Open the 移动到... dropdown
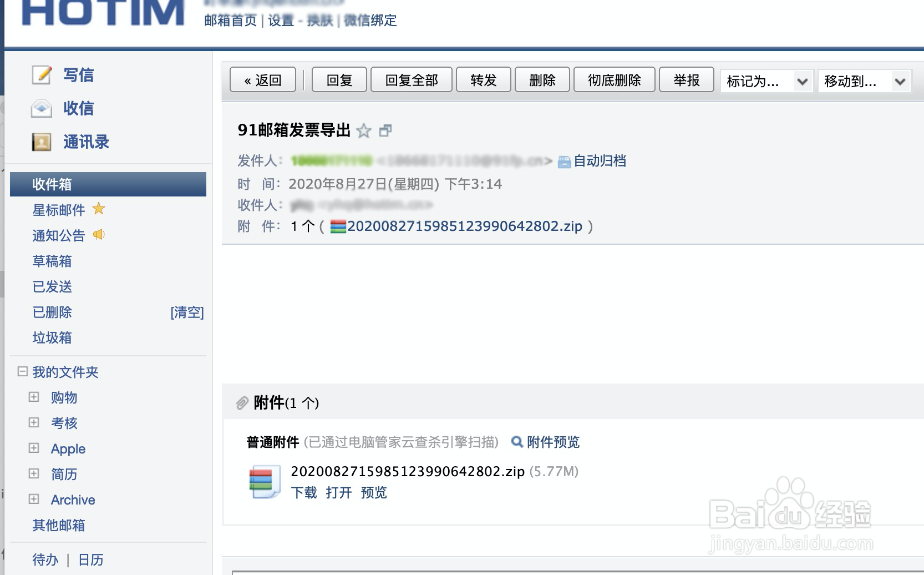Image resolution: width=924 pixels, height=575 pixels. (865, 81)
